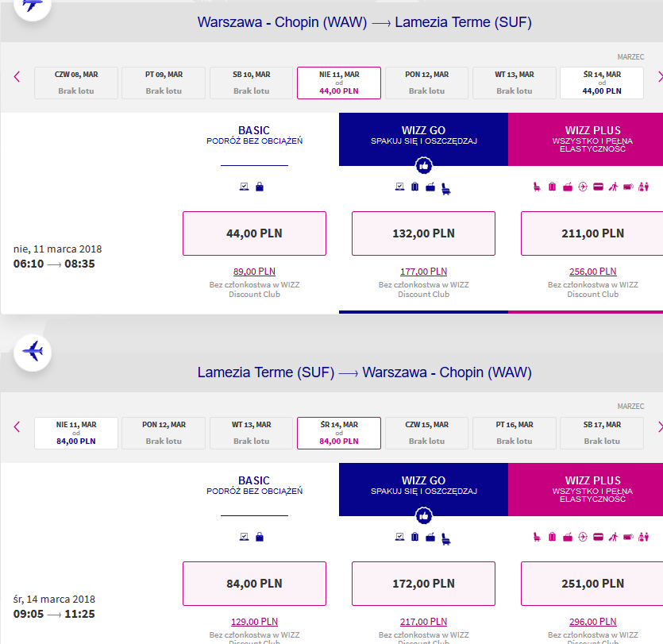Click the trolley bag icon under outbound WIZZ GO
Image resolution: width=663 pixels, height=644 pixels.
(430, 187)
